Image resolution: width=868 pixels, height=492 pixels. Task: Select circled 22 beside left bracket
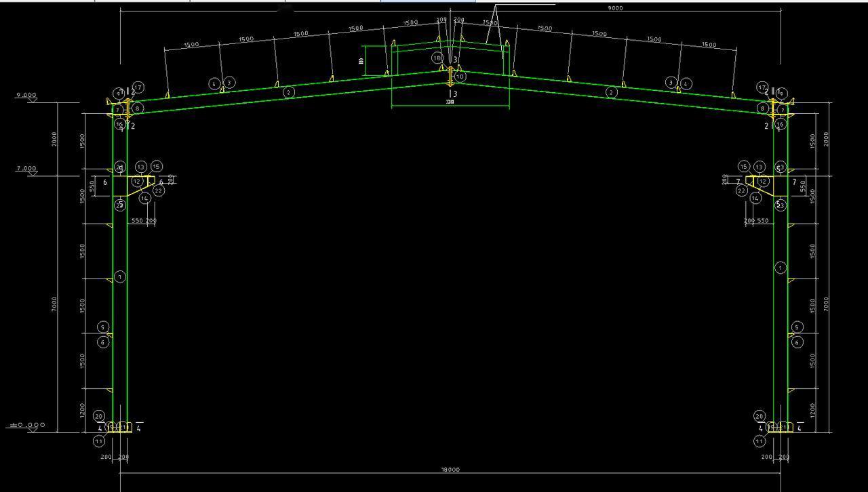tap(159, 190)
